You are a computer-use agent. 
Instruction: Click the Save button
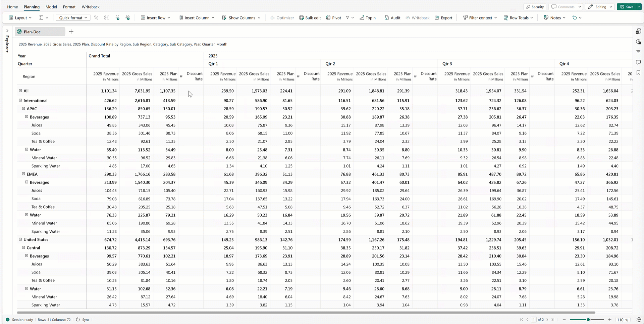point(626,7)
